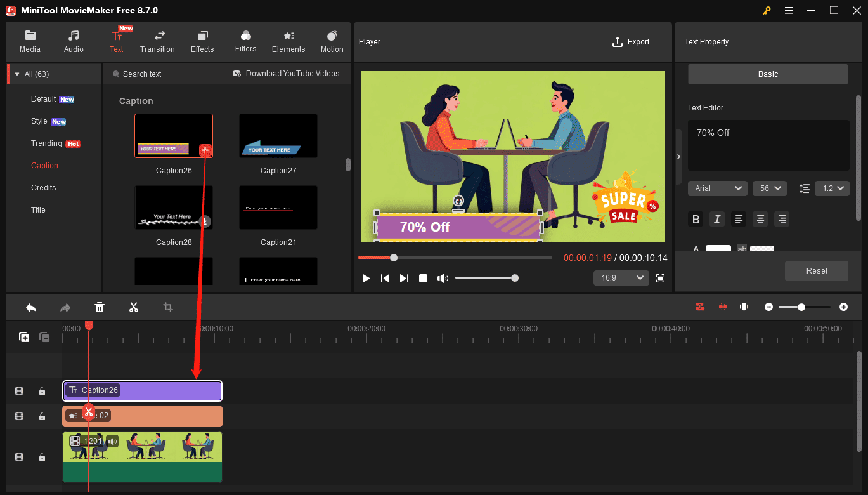Click the film icon on Caption26 track

[x=19, y=391]
